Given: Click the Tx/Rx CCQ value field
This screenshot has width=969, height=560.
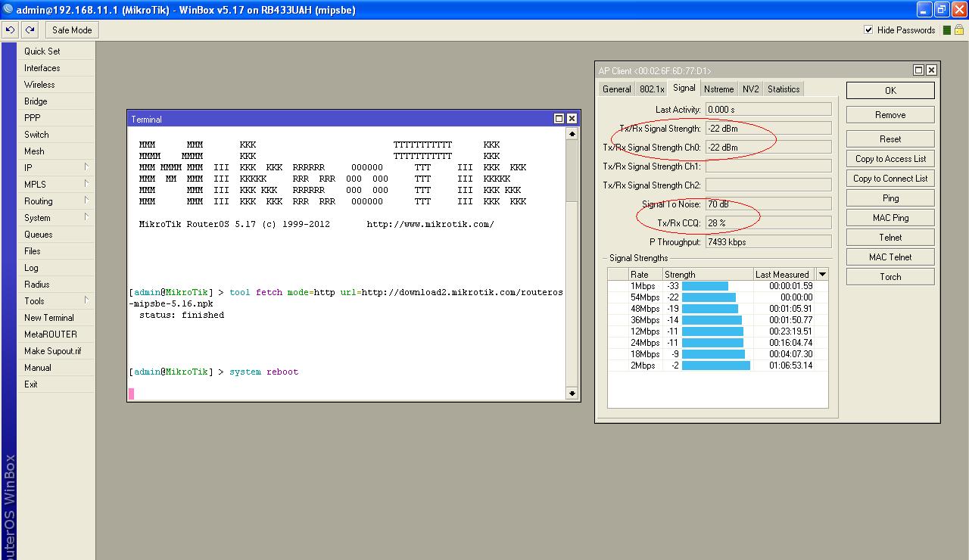Looking at the screenshot, I should pyautogui.click(x=768, y=223).
